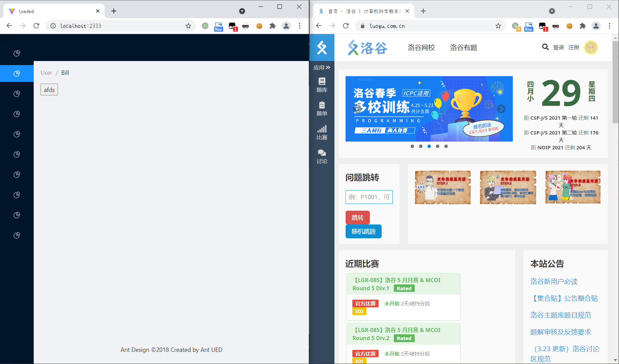619x364 pixels.
Task: Open the 洛谷新用户必读 announcement link
Action: pos(554,281)
